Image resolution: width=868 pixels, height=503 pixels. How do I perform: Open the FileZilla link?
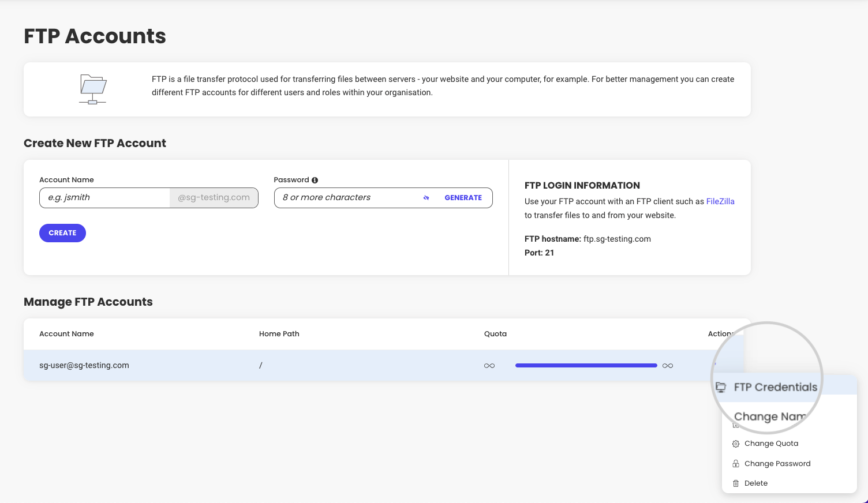(720, 201)
